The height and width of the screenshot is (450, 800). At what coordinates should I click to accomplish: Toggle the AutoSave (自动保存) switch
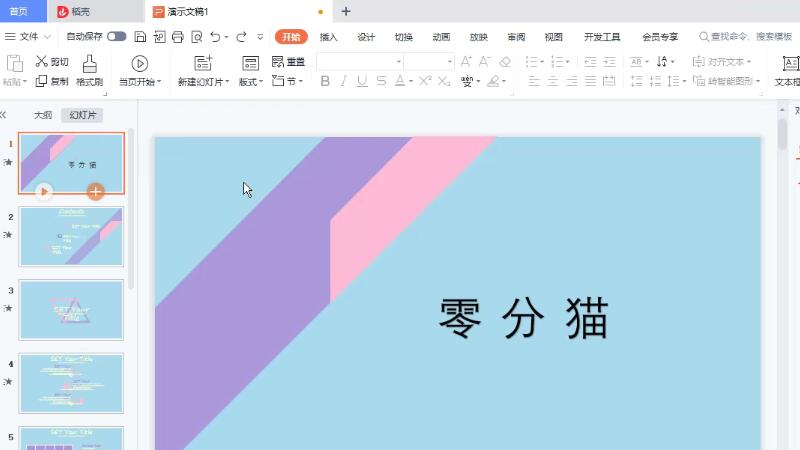point(117,37)
